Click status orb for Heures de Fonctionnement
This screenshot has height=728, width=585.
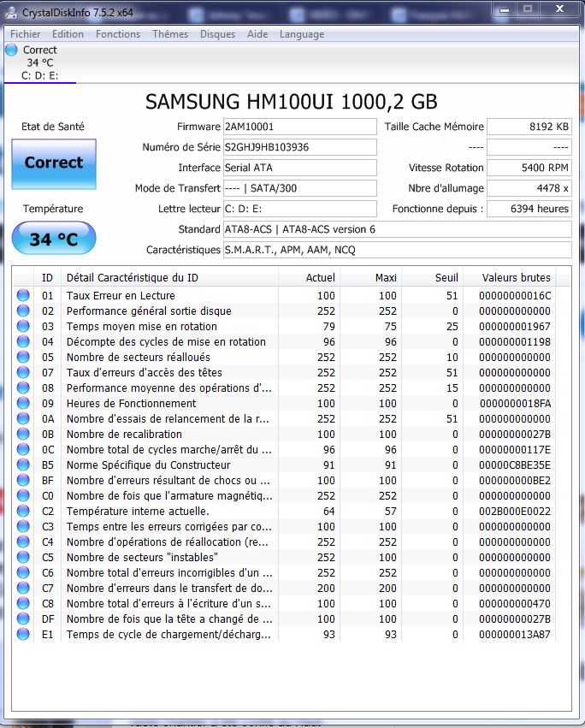[23, 403]
